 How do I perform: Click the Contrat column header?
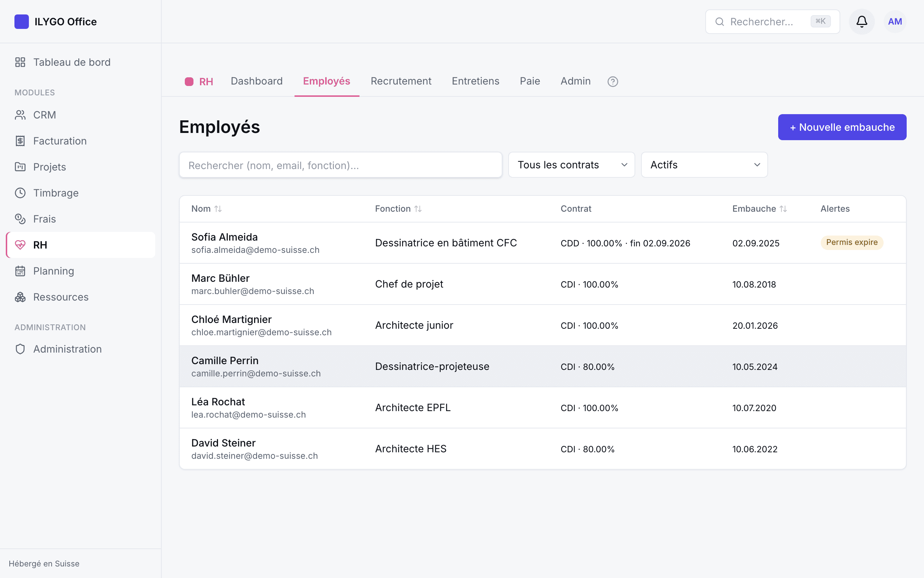pyautogui.click(x=576, y=209)
